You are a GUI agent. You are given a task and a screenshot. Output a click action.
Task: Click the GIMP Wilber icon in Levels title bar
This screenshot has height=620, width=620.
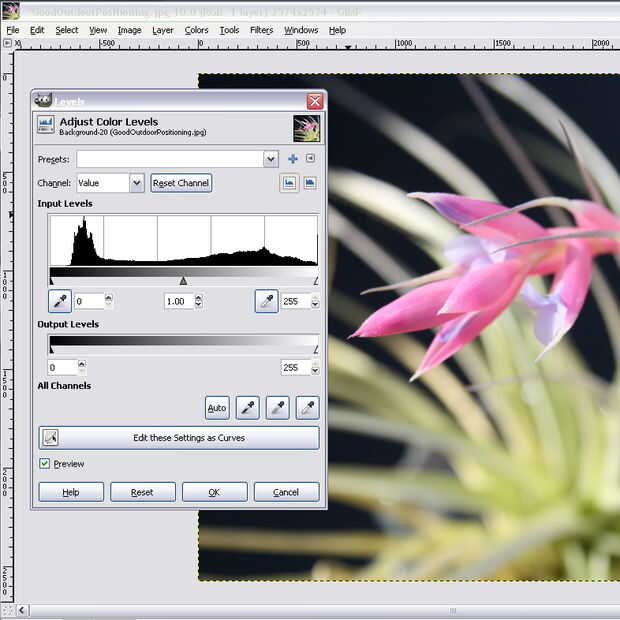(x=43, y=100)
